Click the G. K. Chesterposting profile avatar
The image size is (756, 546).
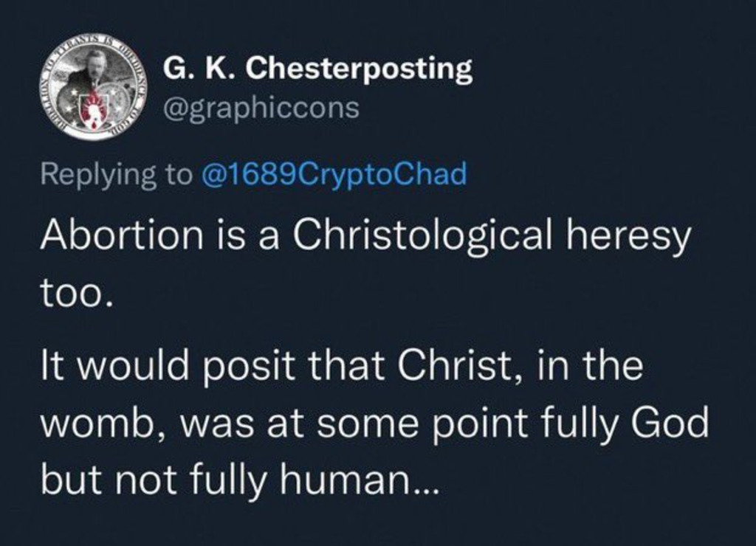click(x=94, y=87)
